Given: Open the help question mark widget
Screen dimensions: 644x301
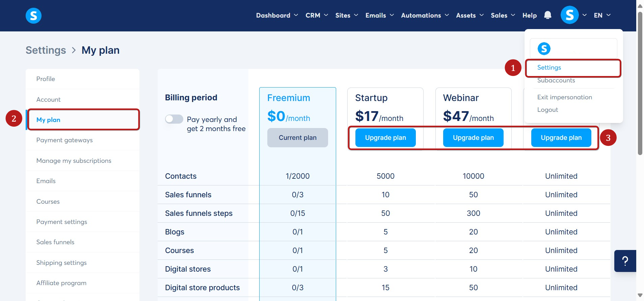Looking at the screenshot, I should click(625, 261).
